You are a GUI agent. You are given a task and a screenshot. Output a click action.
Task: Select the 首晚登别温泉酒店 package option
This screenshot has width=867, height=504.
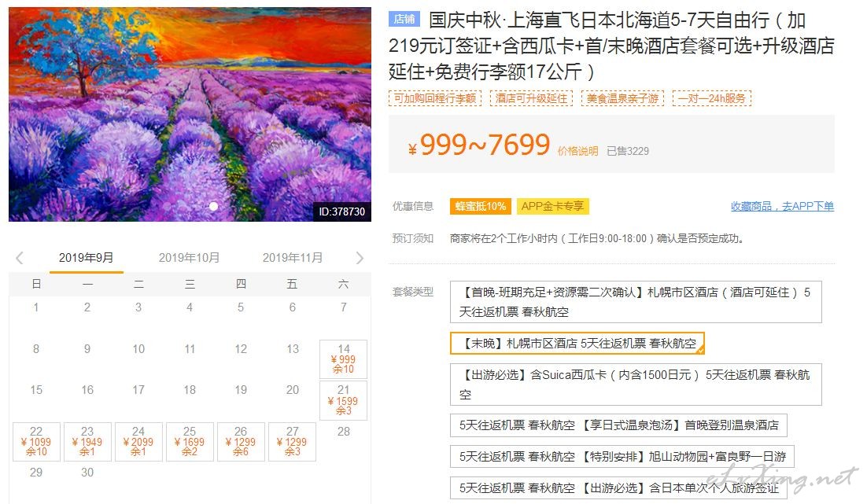click(x=618, y=425)
